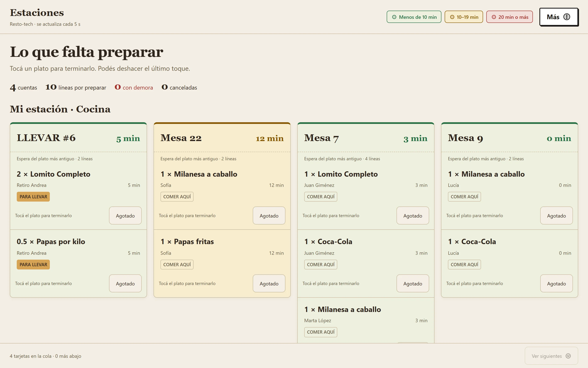
Task: Click the info icon inside Más
Action: click(x=567, y=17)
